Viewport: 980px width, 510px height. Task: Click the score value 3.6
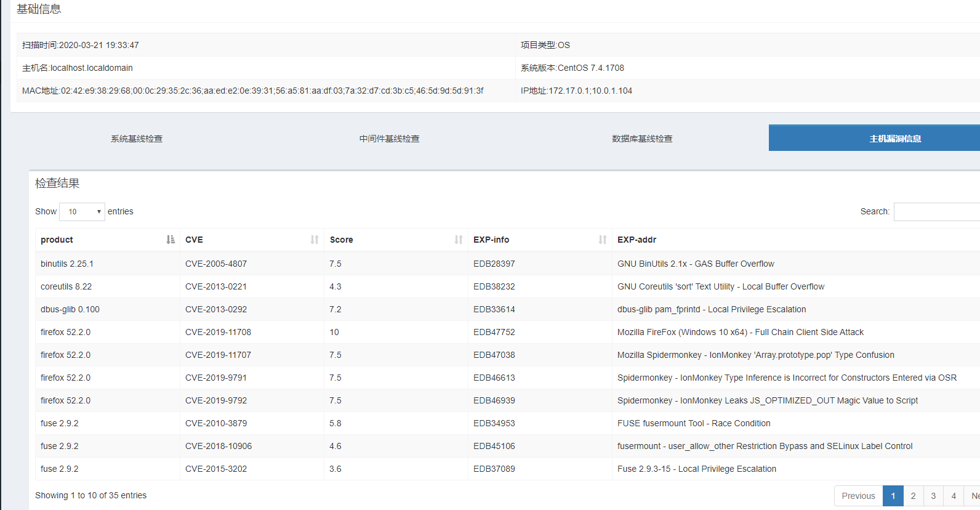point(335,469)
